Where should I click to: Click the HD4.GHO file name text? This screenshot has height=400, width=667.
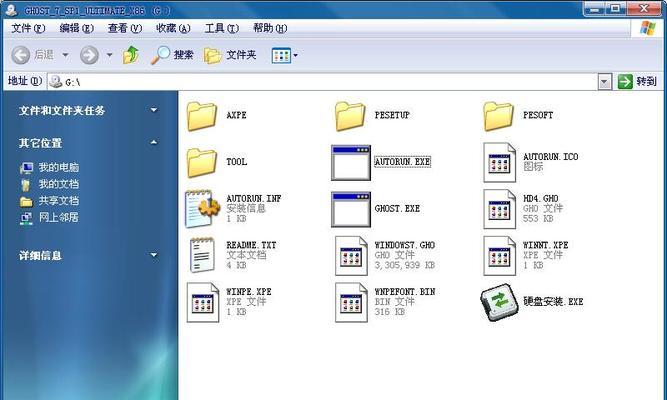541,199
